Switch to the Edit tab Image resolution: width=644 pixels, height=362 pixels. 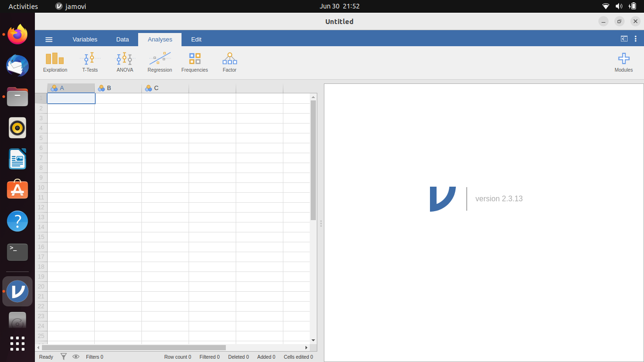[197, 40]
